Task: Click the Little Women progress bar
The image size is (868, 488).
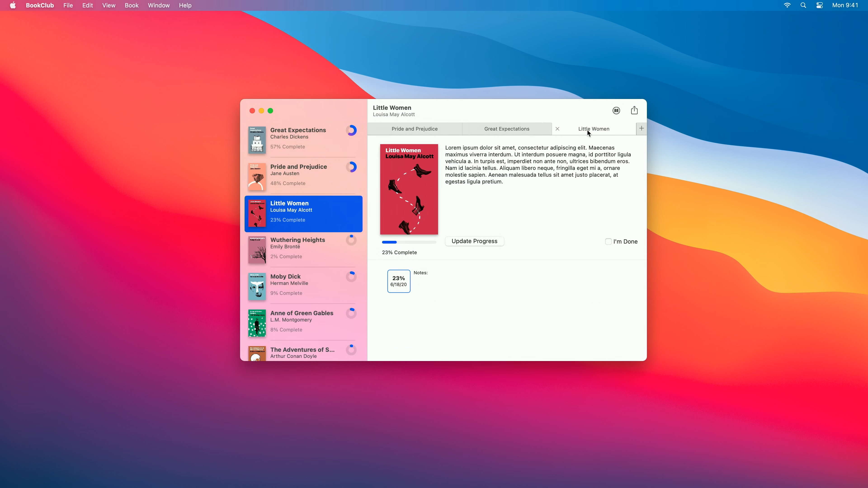Action: coord(409,242)
